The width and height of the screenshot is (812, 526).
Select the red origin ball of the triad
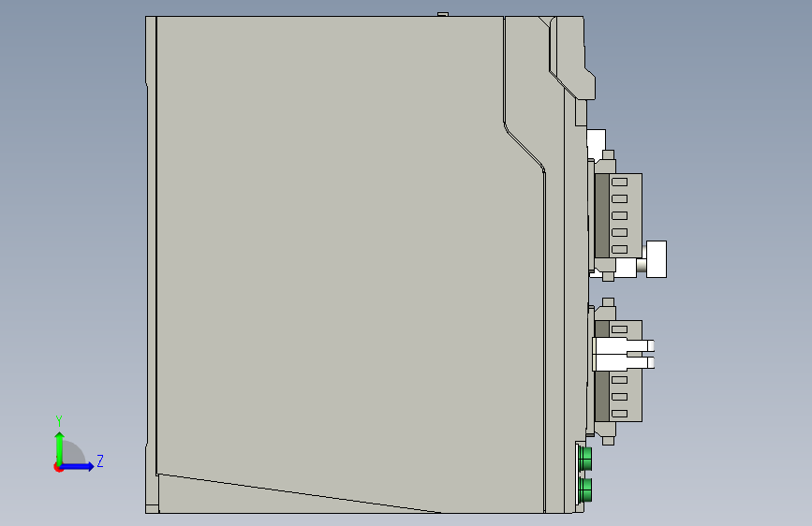click(58, 467)
